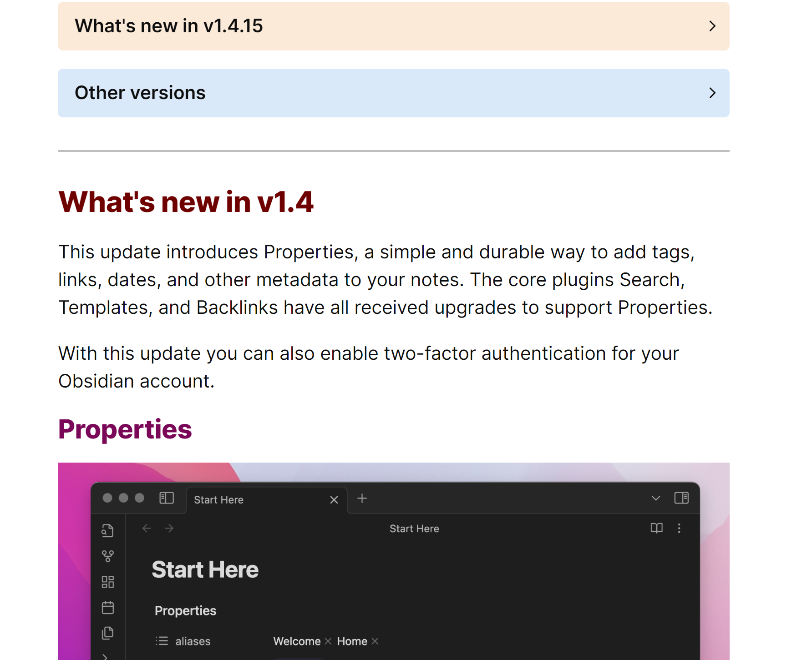Switch to reading view book icon
The image size is (812, 660).
656,528
